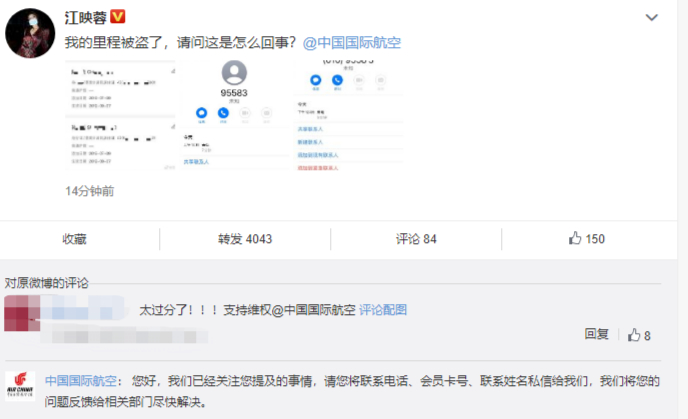Viewport: 688px width, 419px height.
Task: Open 评论 84 comments
Action: pyautogui.click(x=416, y=239)
